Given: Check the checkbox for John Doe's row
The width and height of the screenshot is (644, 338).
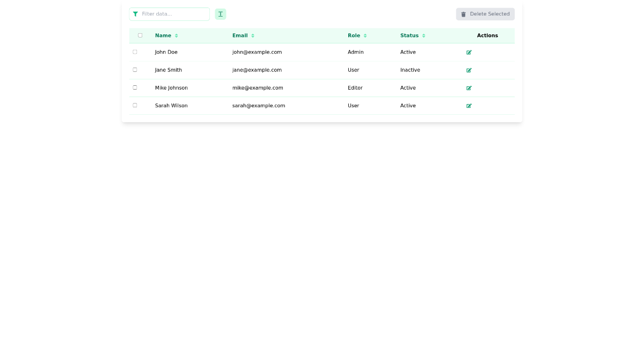Looking at the screenshot, I should point(135,52).
